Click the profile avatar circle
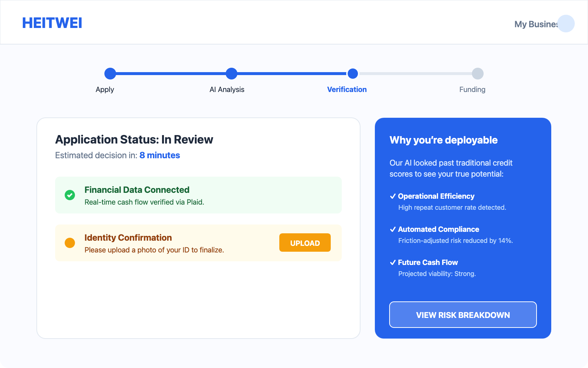 point(566,24)
